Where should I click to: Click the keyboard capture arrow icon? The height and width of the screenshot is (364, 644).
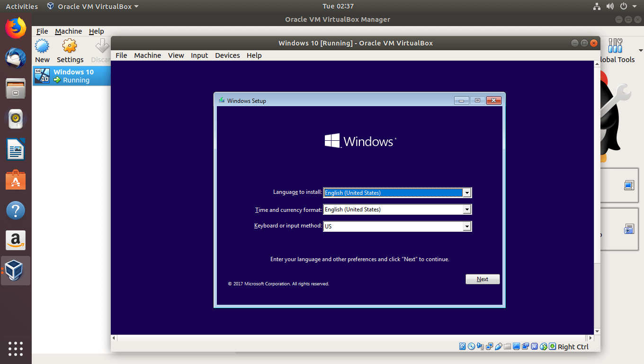coord(552,346)
